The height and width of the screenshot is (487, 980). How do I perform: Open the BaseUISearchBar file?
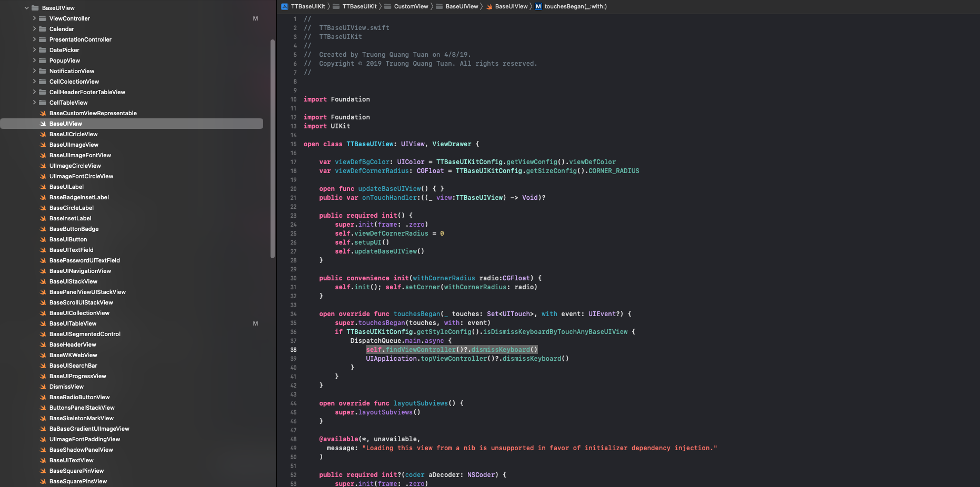tap(73, 366)
